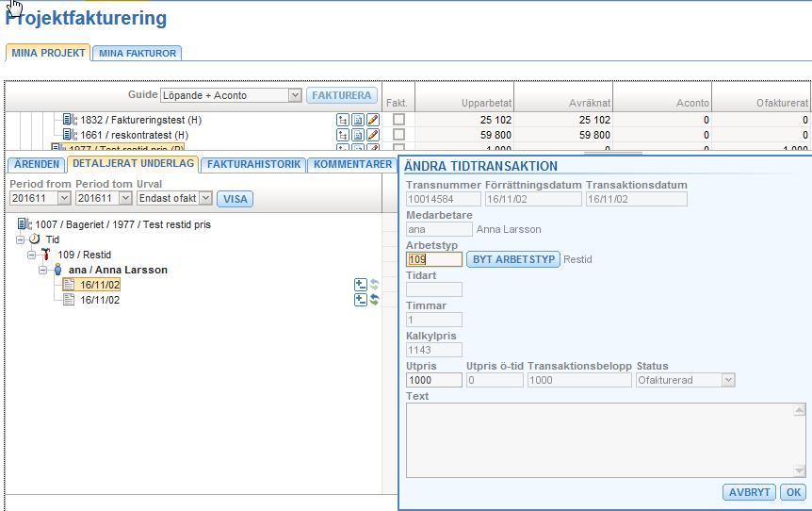Click the Transnummer field 10014584
The width and height of the screenshot is (812, 511).
444,199
